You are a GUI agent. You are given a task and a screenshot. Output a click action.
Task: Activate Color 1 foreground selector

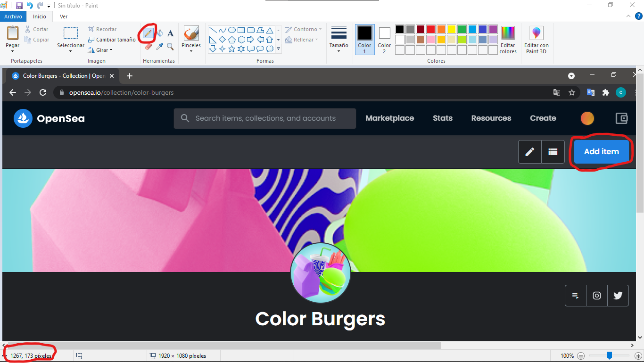point(364,40)
